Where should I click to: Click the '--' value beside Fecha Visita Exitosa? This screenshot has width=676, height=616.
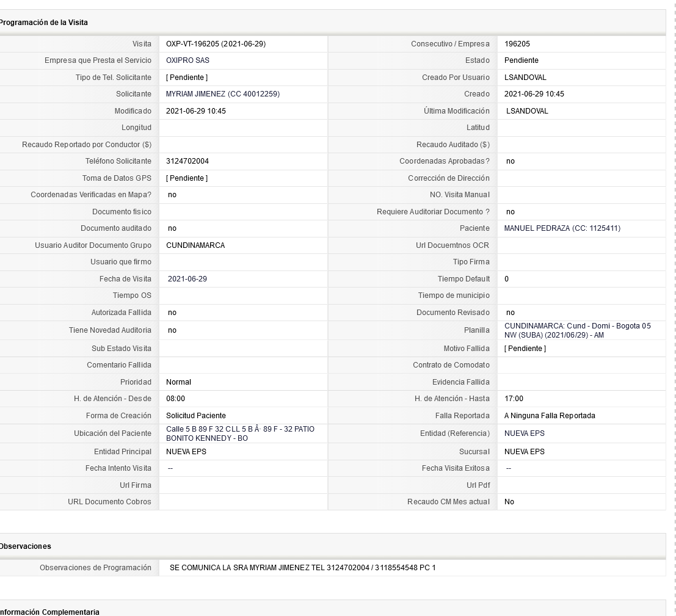[509, 469]
